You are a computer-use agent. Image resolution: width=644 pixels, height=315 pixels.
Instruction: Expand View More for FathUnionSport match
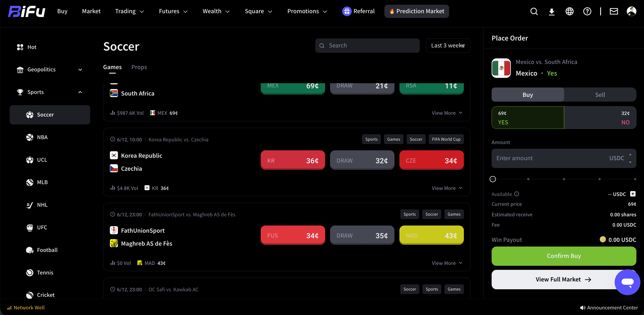click(x=447, y=263)
